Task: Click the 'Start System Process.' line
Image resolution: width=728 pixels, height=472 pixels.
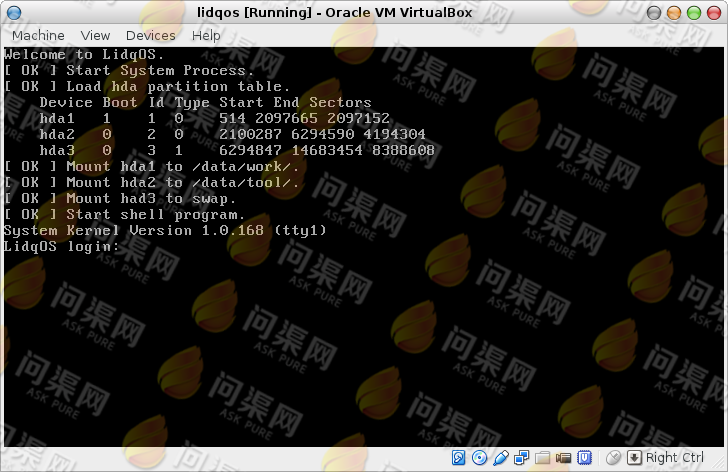Action: 129,71
